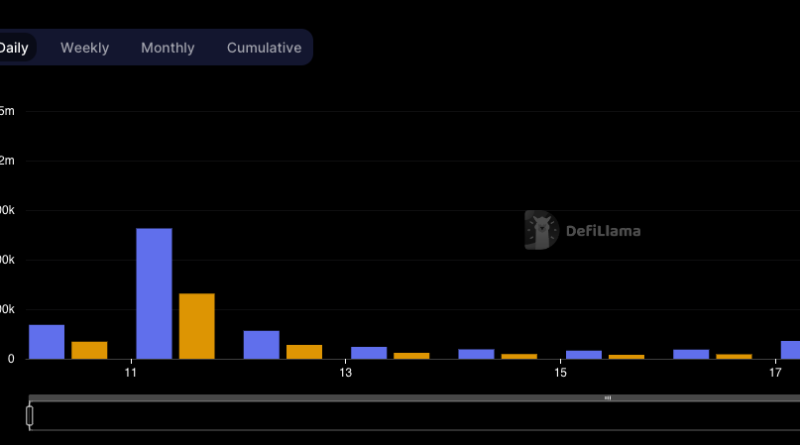Select the Weekly tab
The image size is (800, 445).
[x=85, y=48]
